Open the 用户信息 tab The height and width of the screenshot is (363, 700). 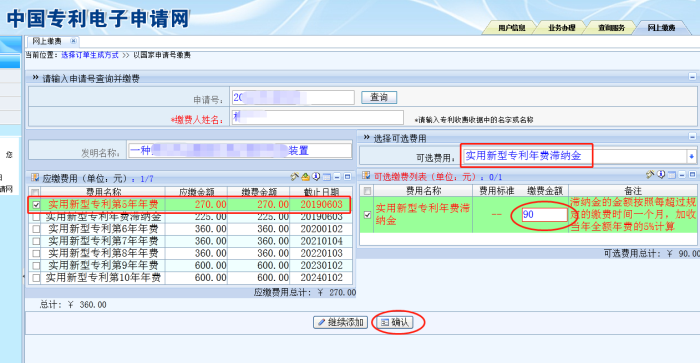[x=512, y=28]
